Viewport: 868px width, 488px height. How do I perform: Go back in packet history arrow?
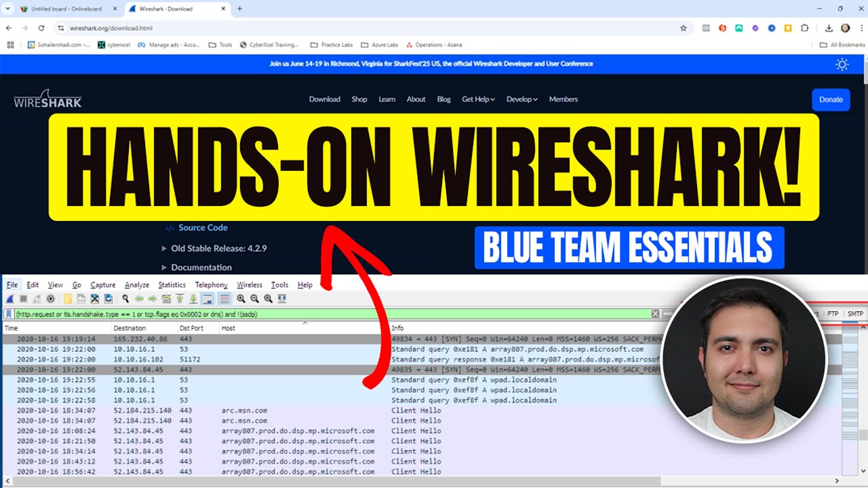tap(139, 299)
